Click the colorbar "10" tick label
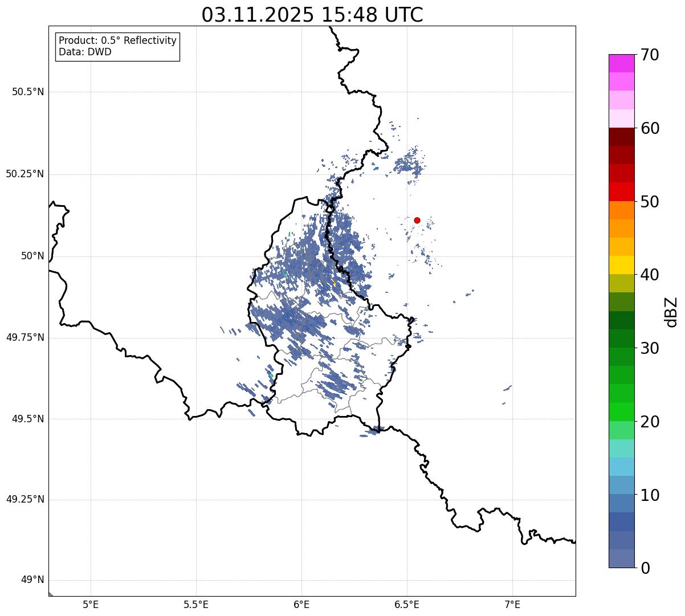Viewport: 685px width, 616px height. 650,495
